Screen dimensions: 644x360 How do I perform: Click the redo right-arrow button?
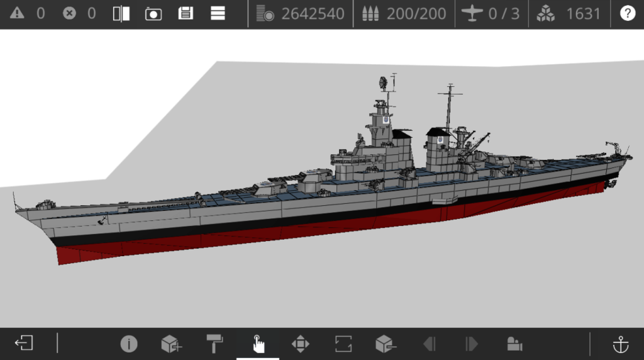[472, 344]
